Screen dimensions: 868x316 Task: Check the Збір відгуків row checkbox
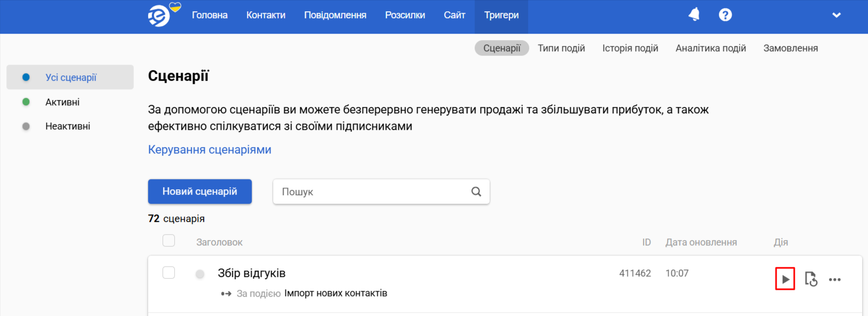click(x=169, y=273)
